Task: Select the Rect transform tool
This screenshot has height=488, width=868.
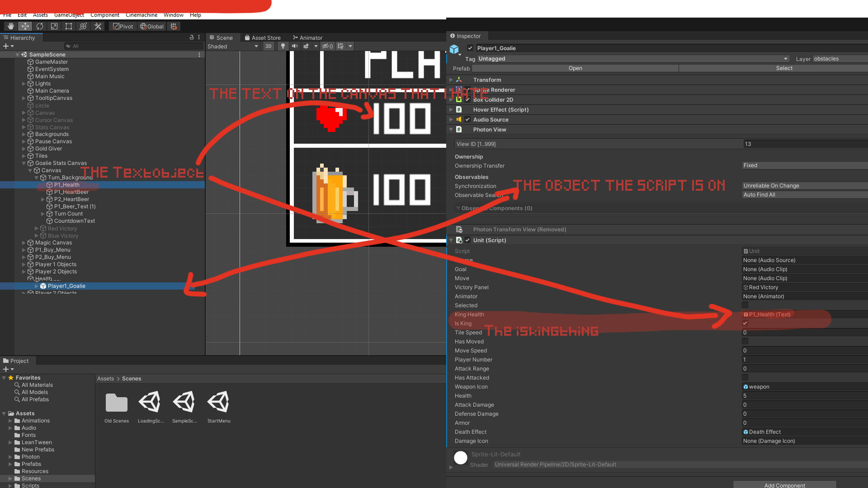Action: 68,26
